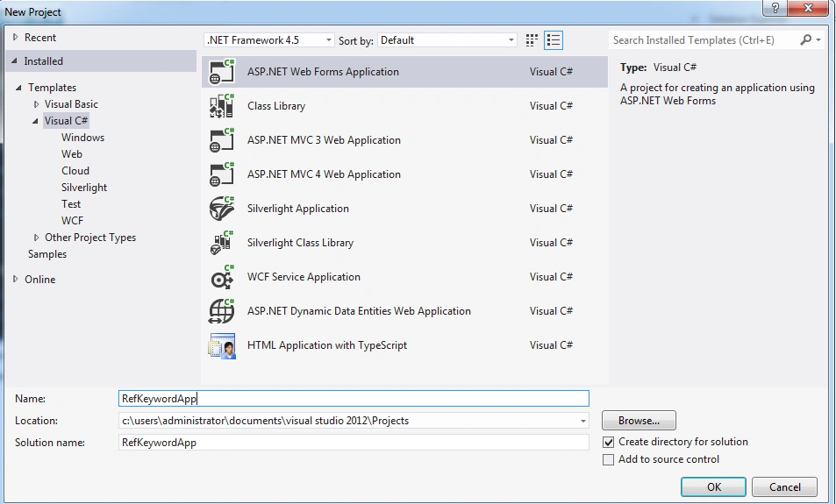Select 'Silverlight Class Library' row text

click(x=300, y=243)
